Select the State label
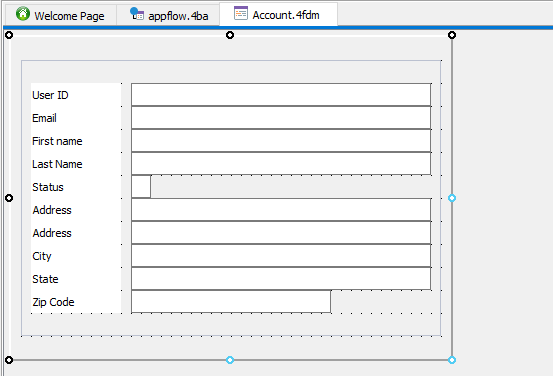The width and height of the screenshot is (553, 376). 45,279
